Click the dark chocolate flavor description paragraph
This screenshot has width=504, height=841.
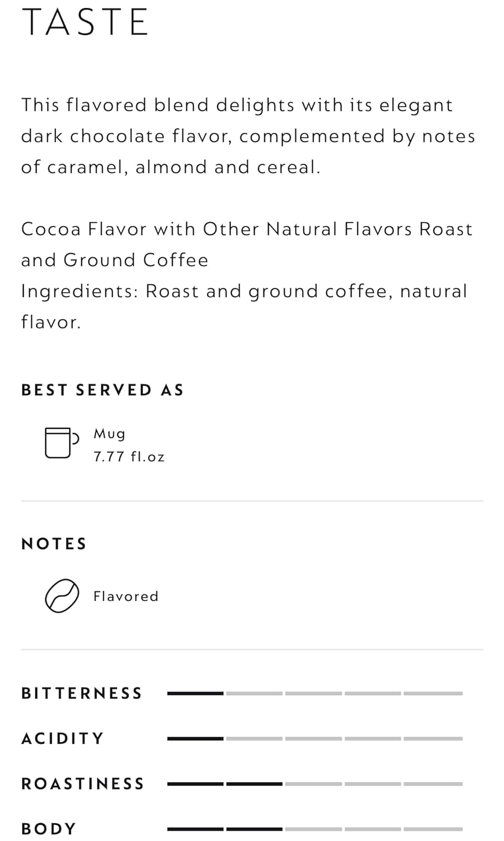click(248, 136)
